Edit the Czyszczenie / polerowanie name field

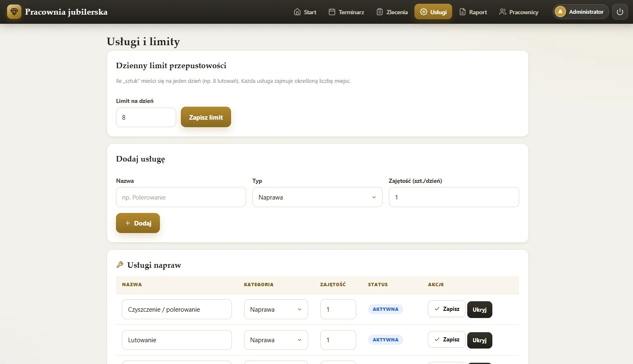tap(177, 309)
